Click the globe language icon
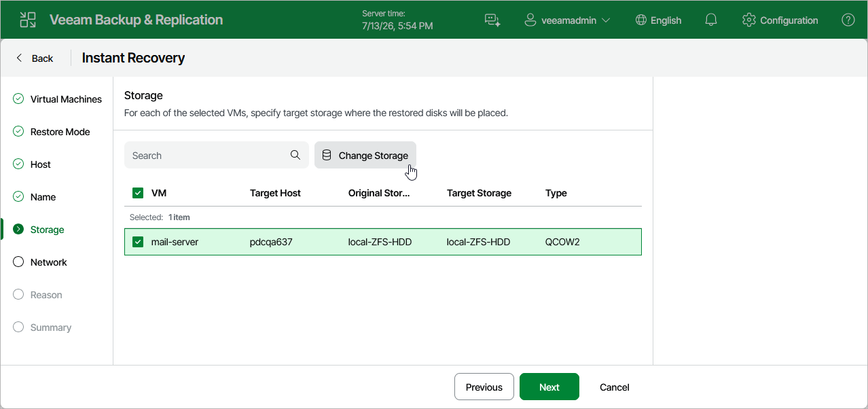Image resolution: width=868 pixels, height=409 pixels. tap(640, 20)
